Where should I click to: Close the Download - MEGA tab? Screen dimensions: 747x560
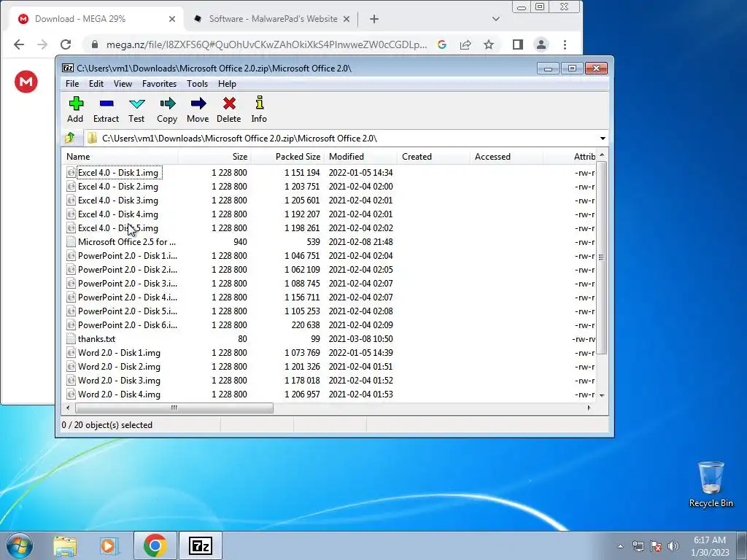tap(172, 19)
